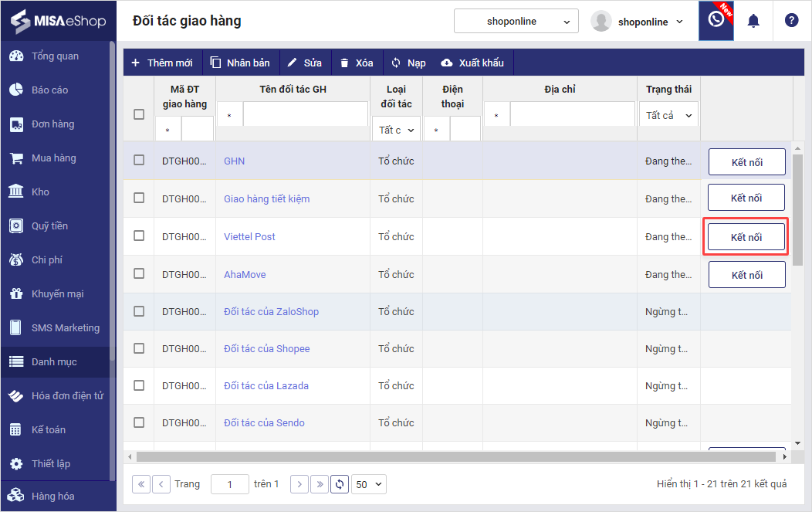
Task: Click the help question mark icon
Action: point(791,21)
